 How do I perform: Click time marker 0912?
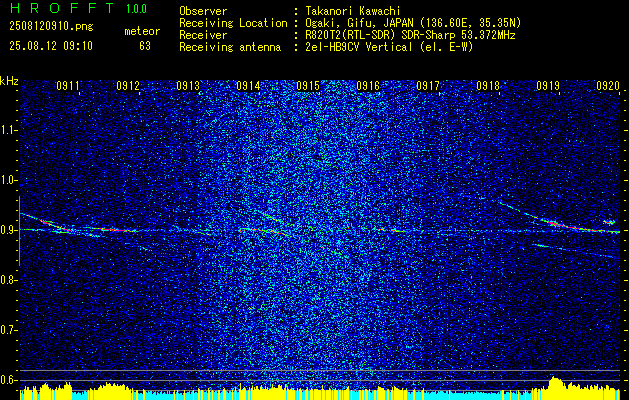click(x=128, y=85)
